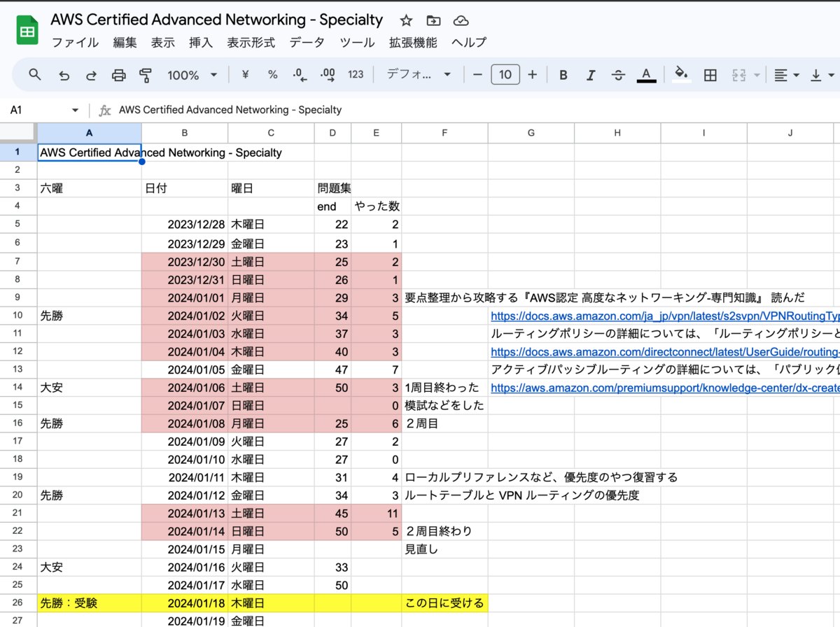Increase decimal places
This screenshot has width=840, height=627.
coord(327,75)
